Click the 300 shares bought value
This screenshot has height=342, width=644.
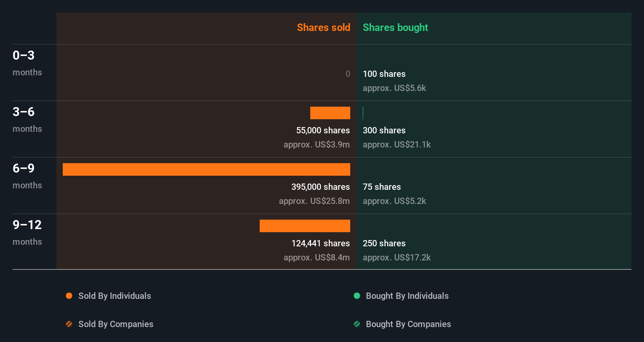click(384, 130)
